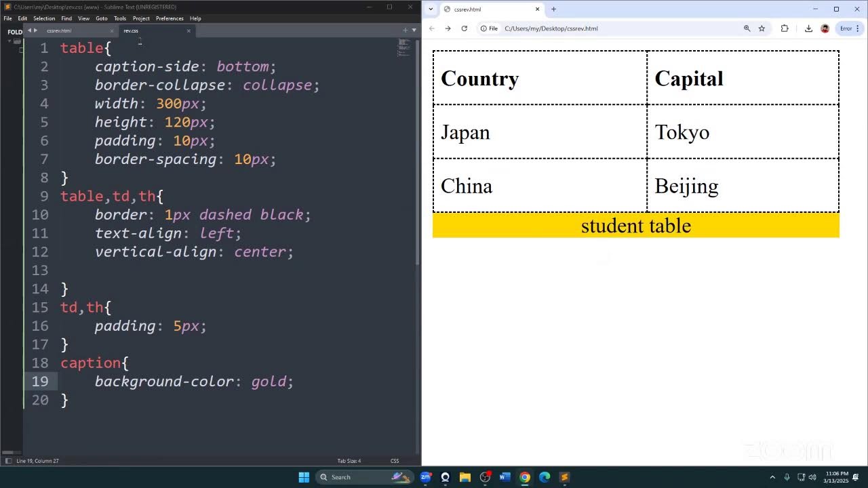Open the Goto menu
This screenshot has height=488, width=868.
pyautogui.click(x=102, y=18)
